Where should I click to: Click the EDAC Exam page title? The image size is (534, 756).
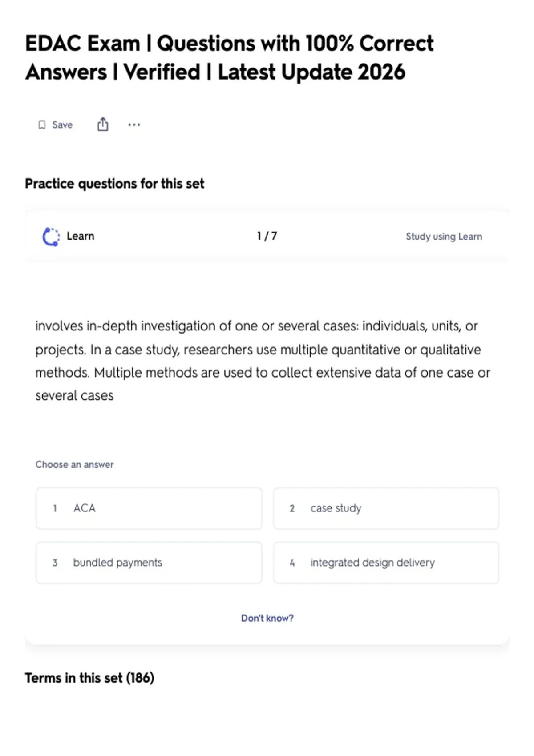click(229, 58)
